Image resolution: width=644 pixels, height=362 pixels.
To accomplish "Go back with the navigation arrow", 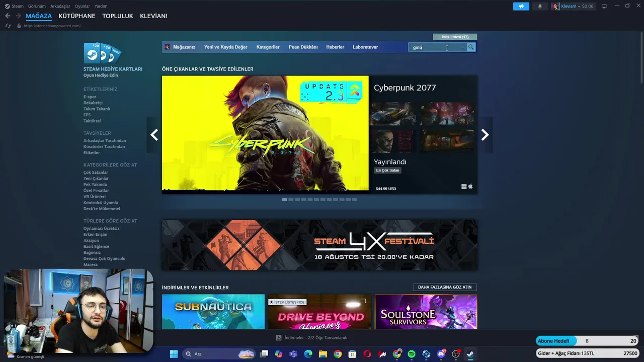I will (x=8, y=16).
